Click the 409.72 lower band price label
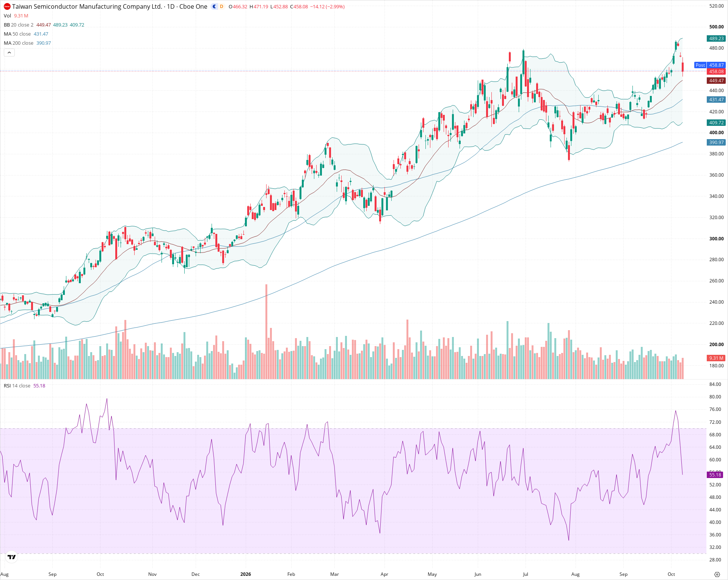 tap(716, 122)
